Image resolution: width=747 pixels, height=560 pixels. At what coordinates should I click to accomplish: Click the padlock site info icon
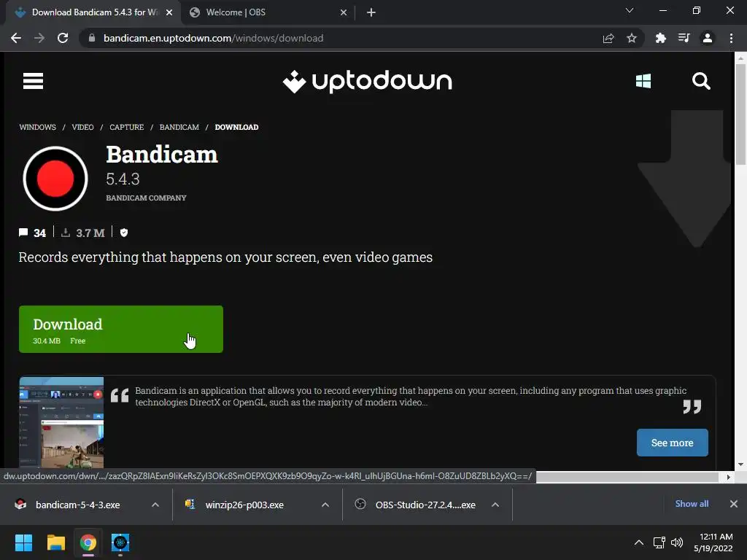coord(92,38)
